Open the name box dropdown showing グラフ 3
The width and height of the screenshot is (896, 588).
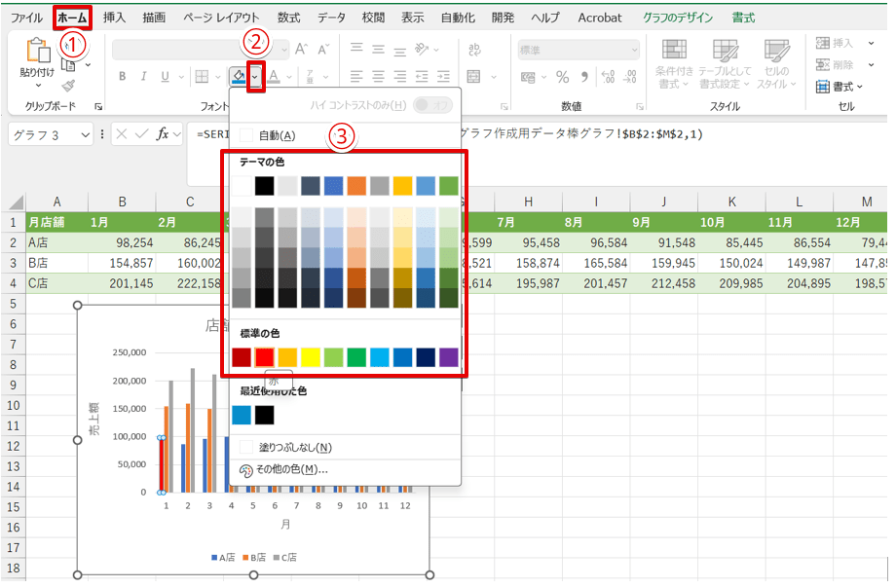click(86, 134)
